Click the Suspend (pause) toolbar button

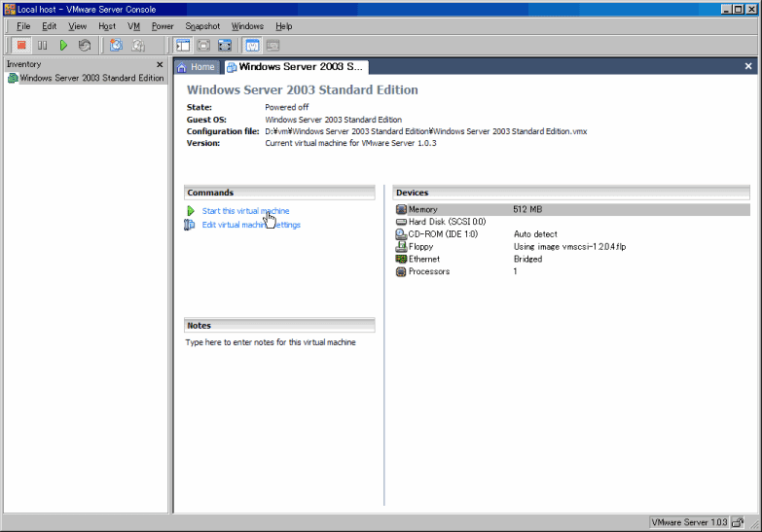tap(42, 45)
